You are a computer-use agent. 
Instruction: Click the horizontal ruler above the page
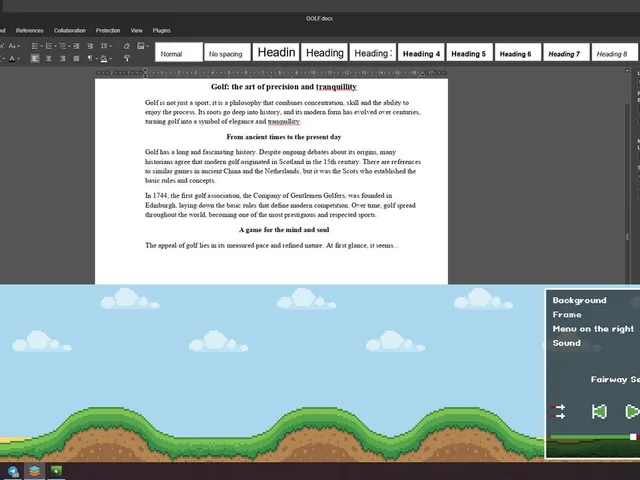tap(271, 73)
